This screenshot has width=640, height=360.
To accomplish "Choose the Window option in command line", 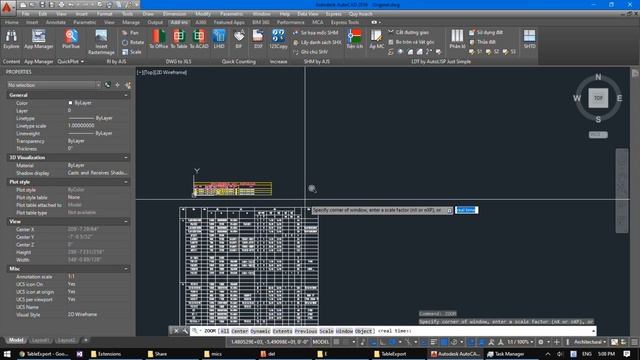I will (344, 331).
